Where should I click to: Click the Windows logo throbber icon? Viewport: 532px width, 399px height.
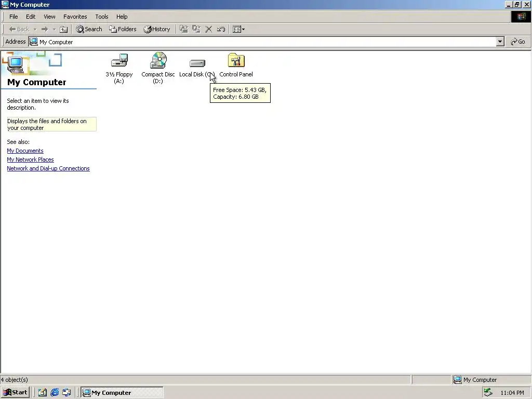click(x=521, y=17)
